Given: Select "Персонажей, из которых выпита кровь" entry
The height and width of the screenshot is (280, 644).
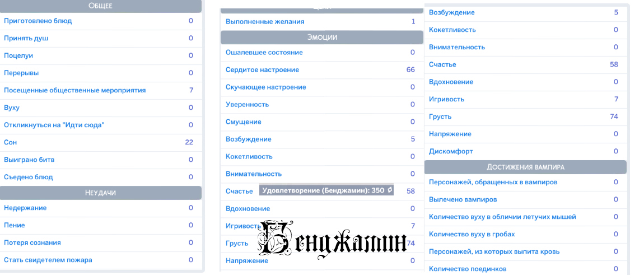Looking at the screenshot, I should [x=525, y=251].
